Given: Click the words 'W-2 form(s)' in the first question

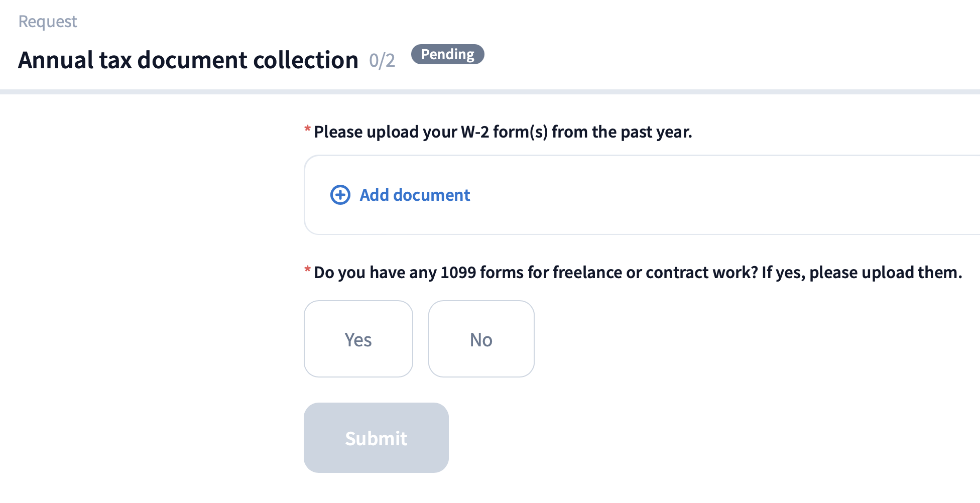Looking at the screenshot, I should (x=504, y=132).
